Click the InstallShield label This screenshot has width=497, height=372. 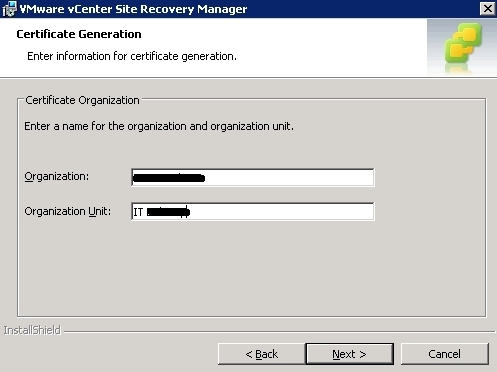coord(32,330)
